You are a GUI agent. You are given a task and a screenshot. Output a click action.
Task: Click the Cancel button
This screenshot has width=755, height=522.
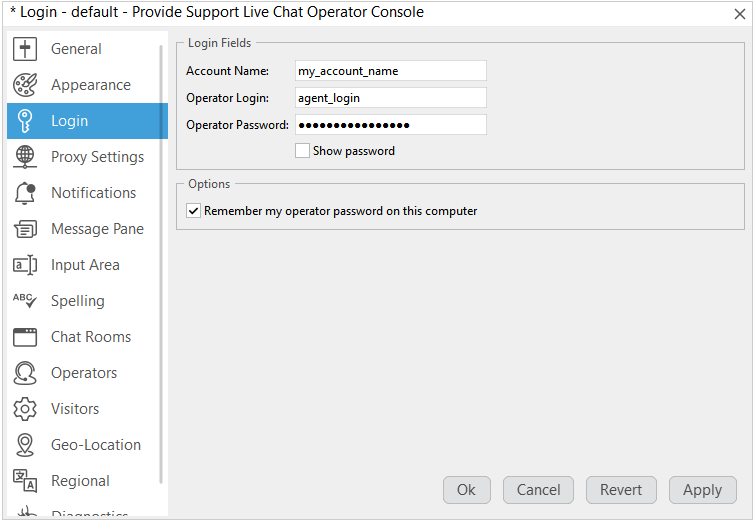coord(538,490)
